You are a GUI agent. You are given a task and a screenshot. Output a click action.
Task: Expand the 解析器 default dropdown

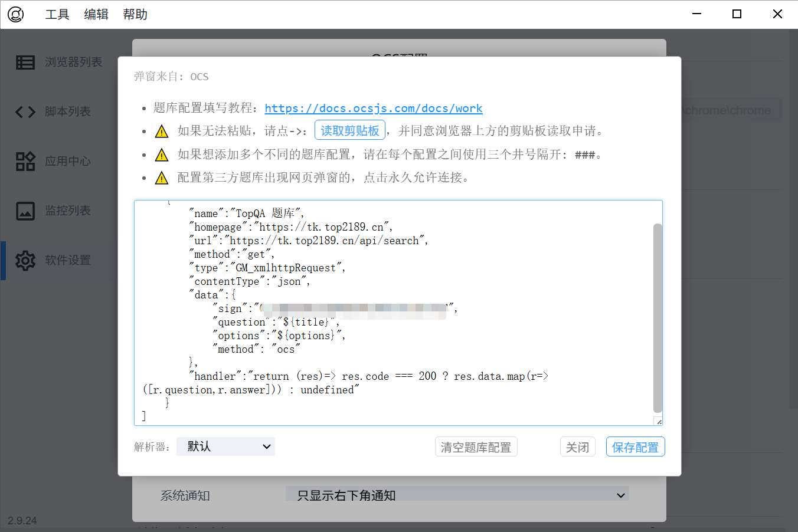pos(225,446)
